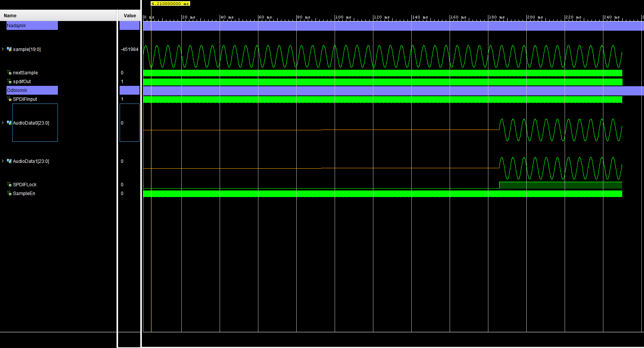
Task: Expand the AudioData0[23:0] bus
Action: [3, 123]
